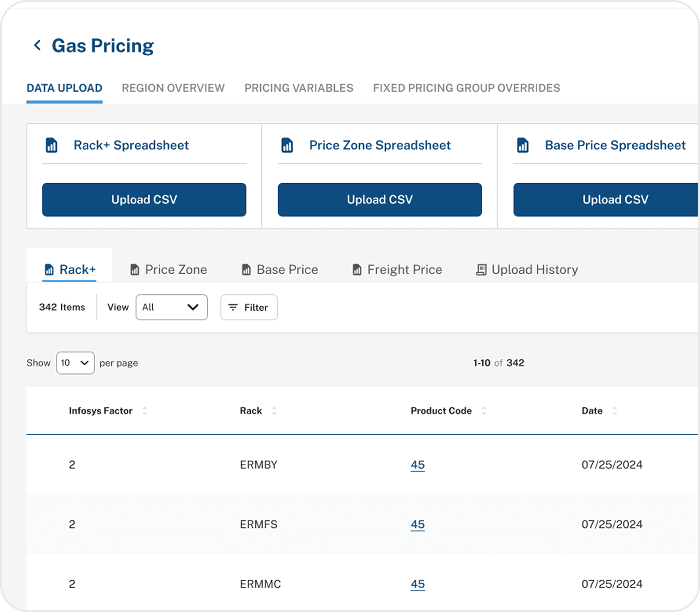Click the Rack+ Spreadsheet file icon

pyautogui.click(x=52, y=145)
